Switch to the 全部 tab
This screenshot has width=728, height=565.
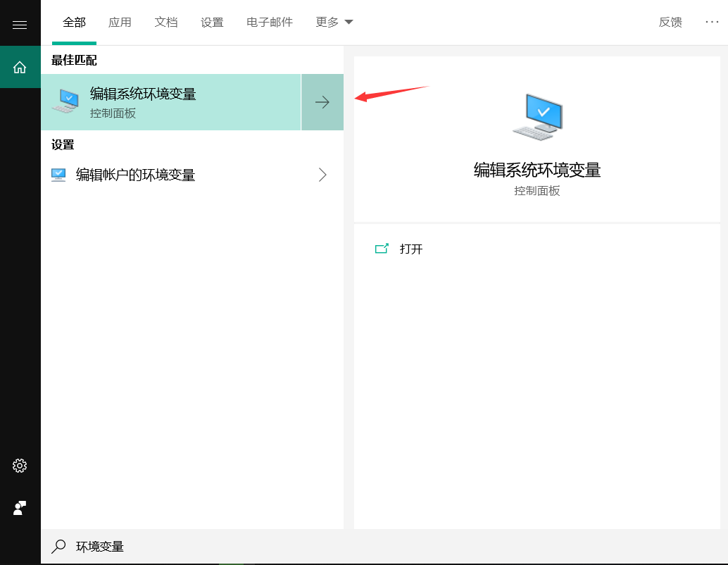tap(74, 22)
